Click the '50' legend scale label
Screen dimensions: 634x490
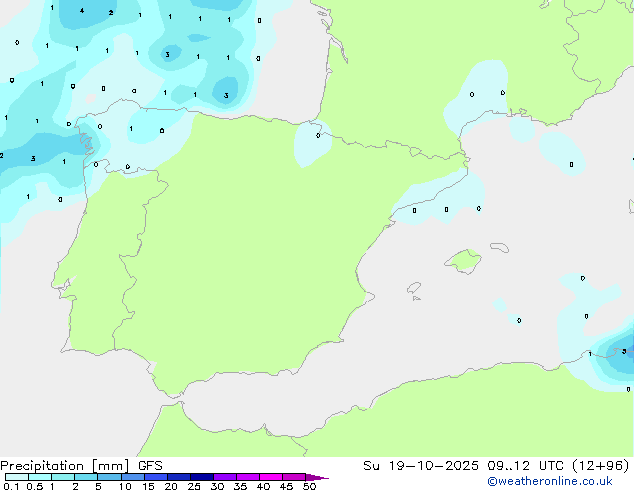point(309,486)
